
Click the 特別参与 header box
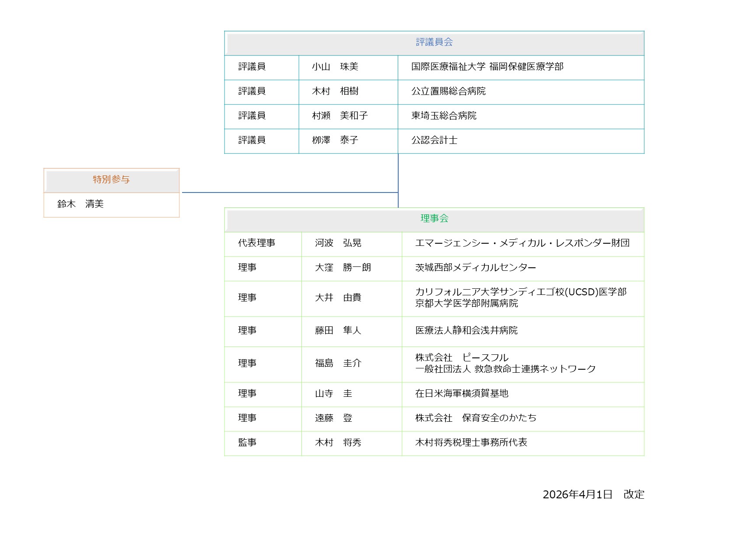pyautogui.click(x=111, y=180)
